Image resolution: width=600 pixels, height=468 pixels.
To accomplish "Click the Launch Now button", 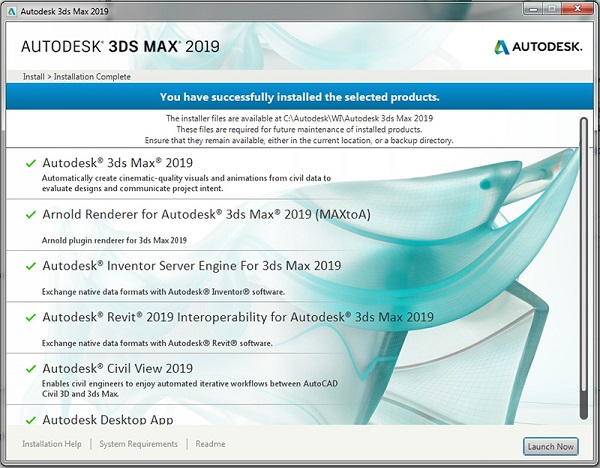I will 551,446.
